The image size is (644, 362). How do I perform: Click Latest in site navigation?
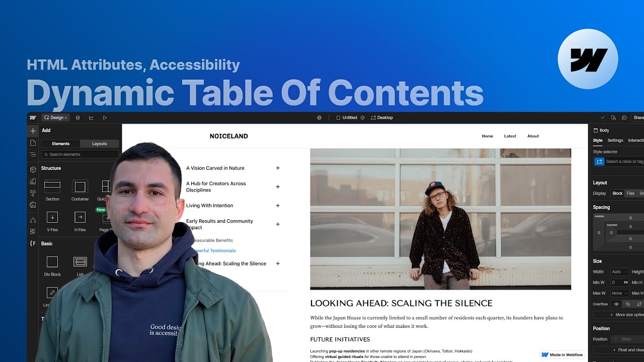pyautogui.click(x=510, y=136)
